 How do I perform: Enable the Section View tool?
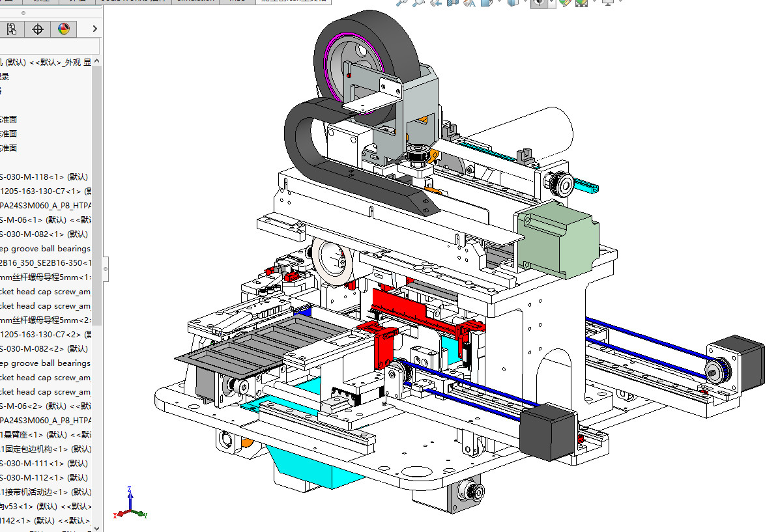click(x=452, y=2)
